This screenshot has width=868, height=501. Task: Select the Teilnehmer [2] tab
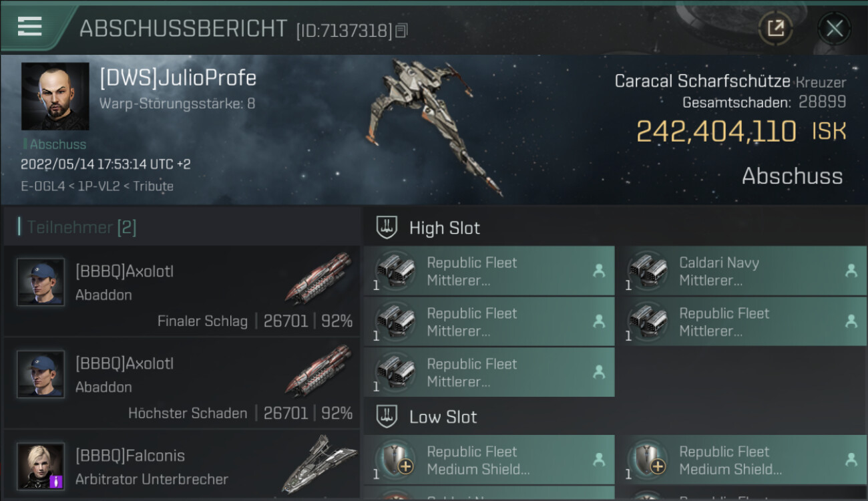point(81,228)
